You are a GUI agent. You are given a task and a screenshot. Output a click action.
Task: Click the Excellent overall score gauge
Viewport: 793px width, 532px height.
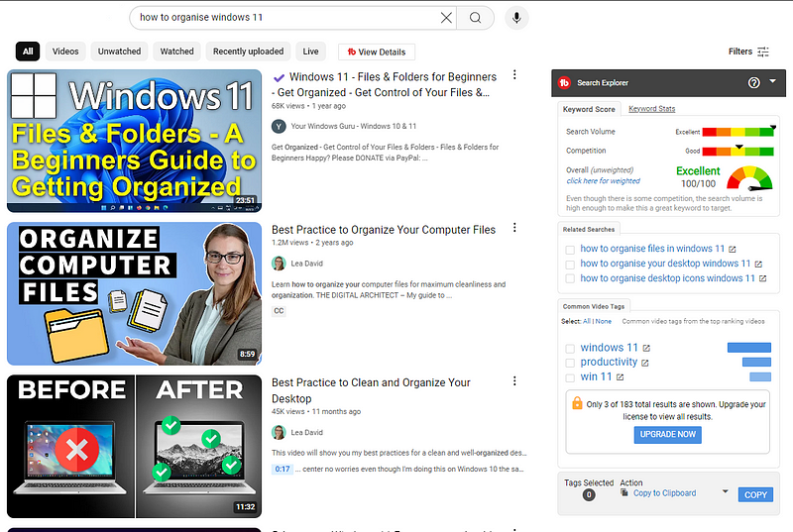[x=749, y=178]
